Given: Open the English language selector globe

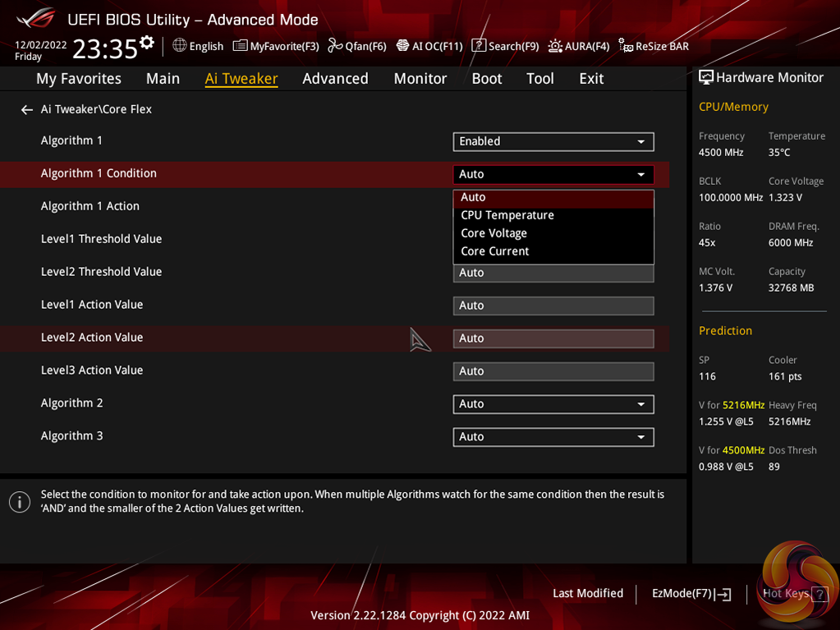Looking at the screenshot, I should [x=180, y=46].
